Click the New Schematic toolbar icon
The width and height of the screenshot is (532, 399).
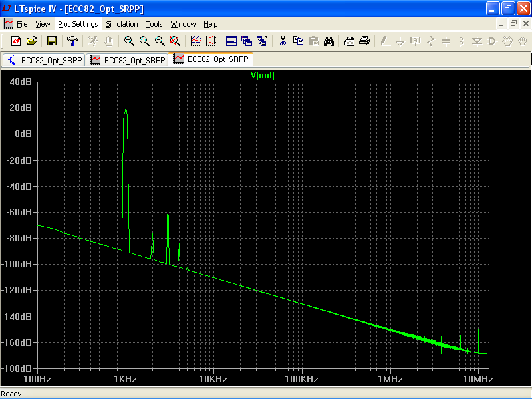click(15, 41)
